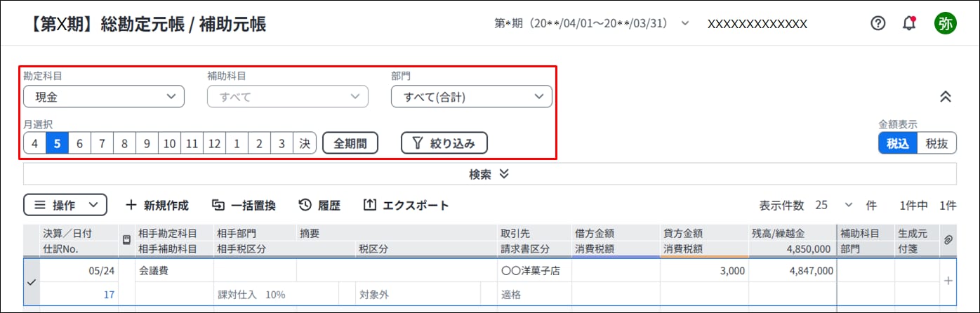The height and width of the screenshot is (313, 980).
Task: Select month 6 in 月選択
Action: [79, 143]
